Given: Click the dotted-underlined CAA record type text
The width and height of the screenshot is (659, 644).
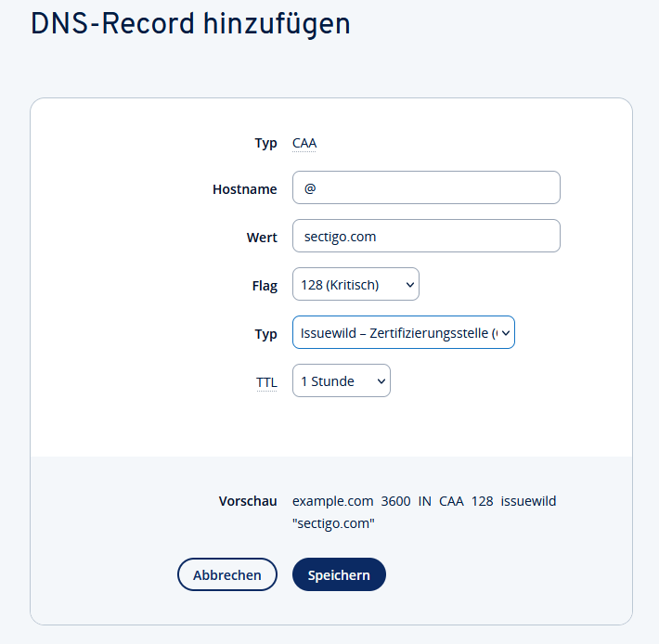Looking at the screenshot, I should [304, 143].
